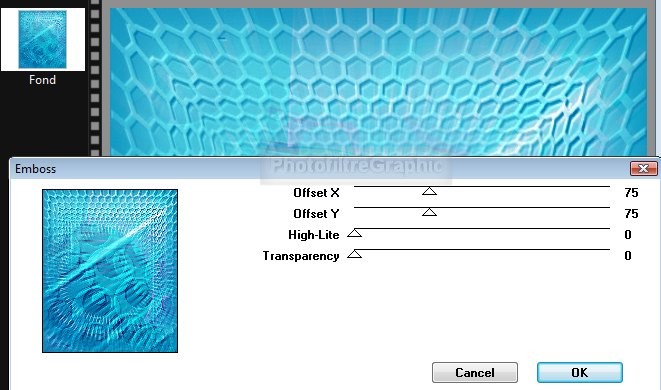Click the Offset Y slider handle
661x390 pixels.
(x=429, y=212)
